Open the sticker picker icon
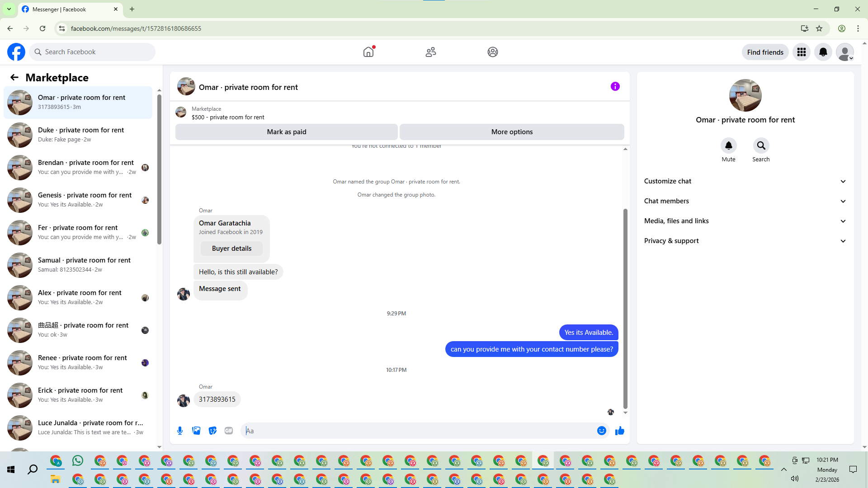 [212, 431]
